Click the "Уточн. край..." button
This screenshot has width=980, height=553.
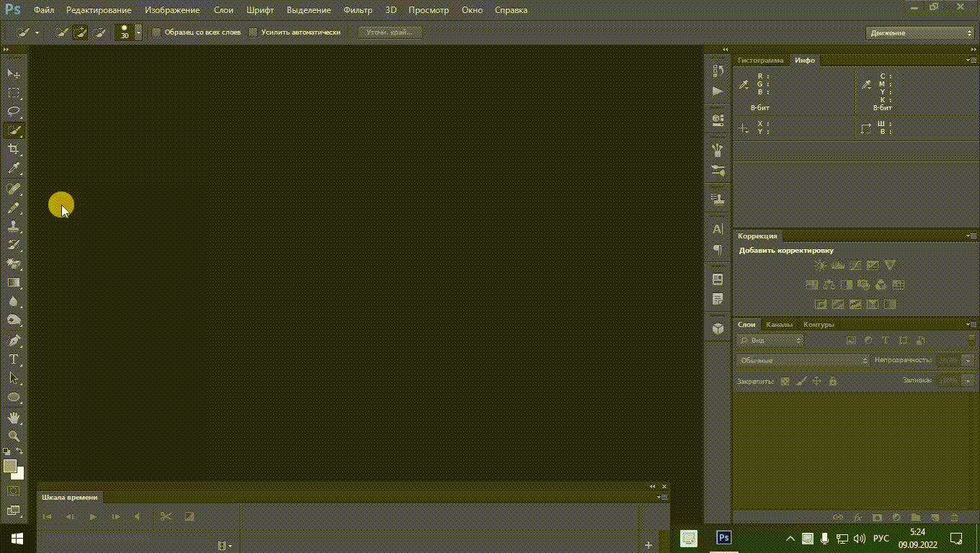click(x=390, y=32)
